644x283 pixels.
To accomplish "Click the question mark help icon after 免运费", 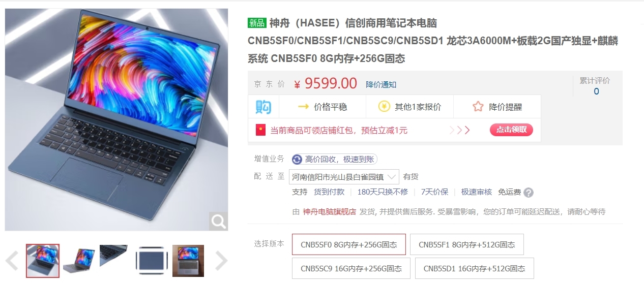I will click(529, 193).
